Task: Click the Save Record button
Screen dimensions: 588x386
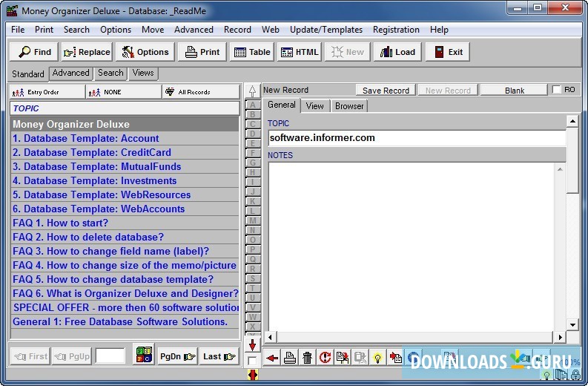Action: click(x=386, y=90)
